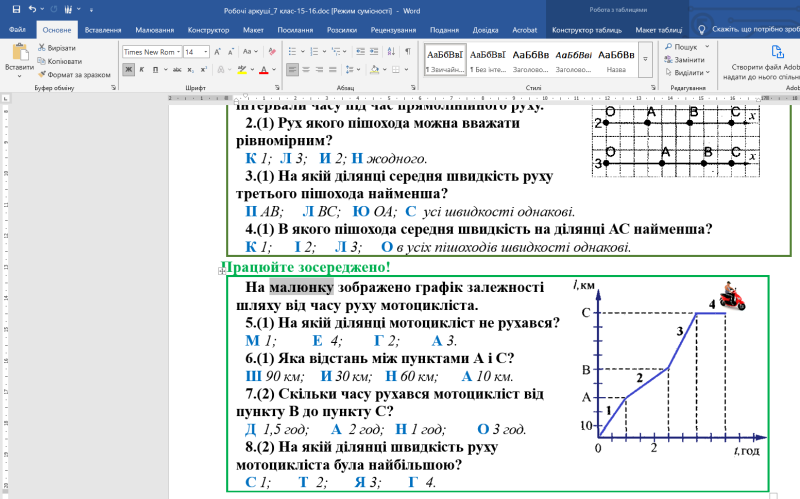
Task: Toggle italic (К) formatting
Action: (x=142, y=69)
